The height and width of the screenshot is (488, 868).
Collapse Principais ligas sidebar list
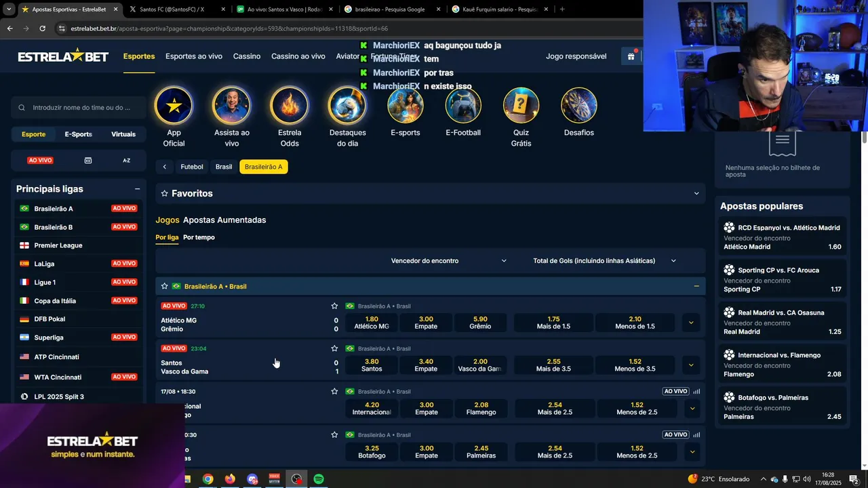point(137,189)
